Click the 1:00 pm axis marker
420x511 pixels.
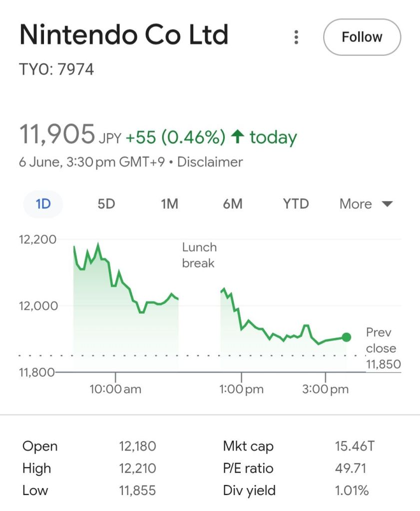[x=241, y=389]
